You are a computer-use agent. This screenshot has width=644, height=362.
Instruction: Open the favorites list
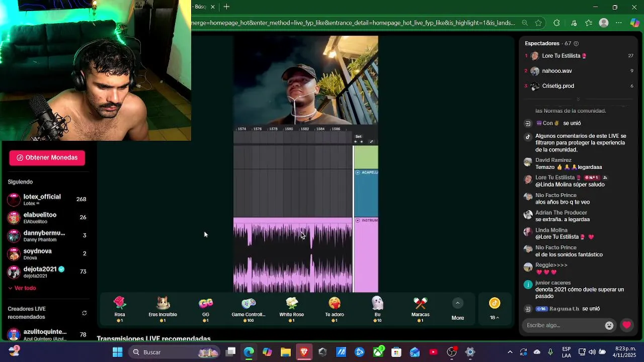[589, 23]
